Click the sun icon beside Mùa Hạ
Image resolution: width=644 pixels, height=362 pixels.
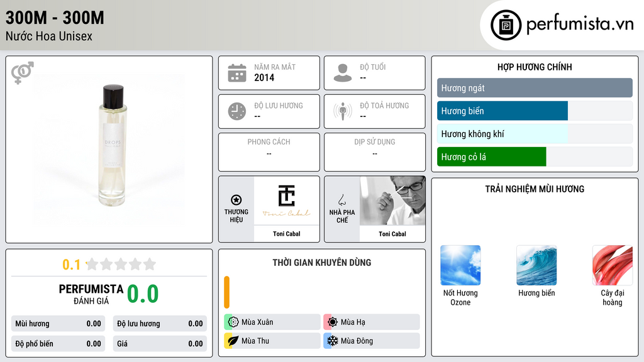[x=333, y=322]
